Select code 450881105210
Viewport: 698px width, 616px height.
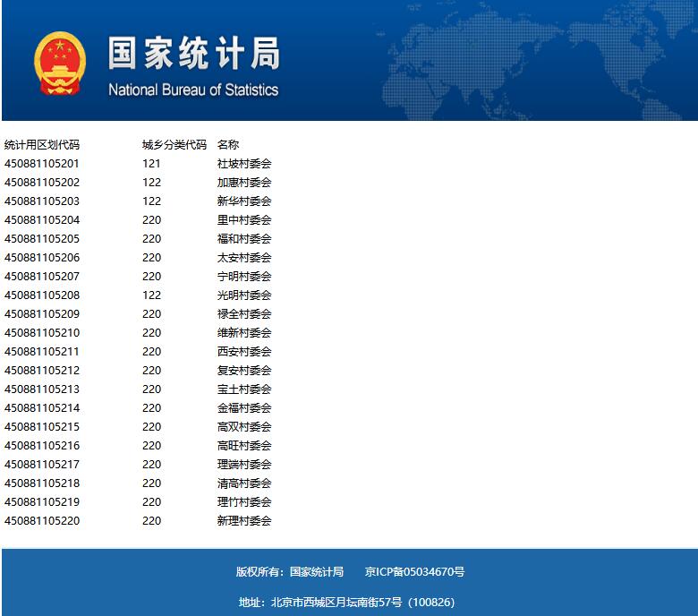tap(42, 333)
